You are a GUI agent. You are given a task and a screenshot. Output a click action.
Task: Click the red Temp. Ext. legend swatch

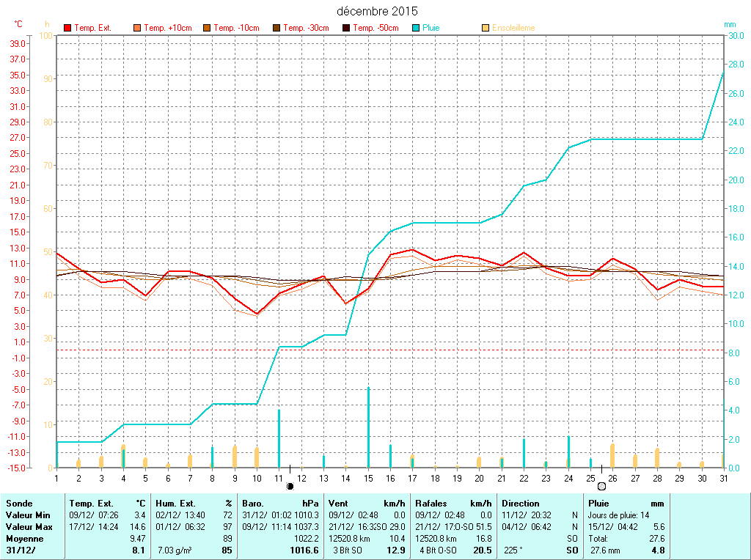[x=68, y=28]
